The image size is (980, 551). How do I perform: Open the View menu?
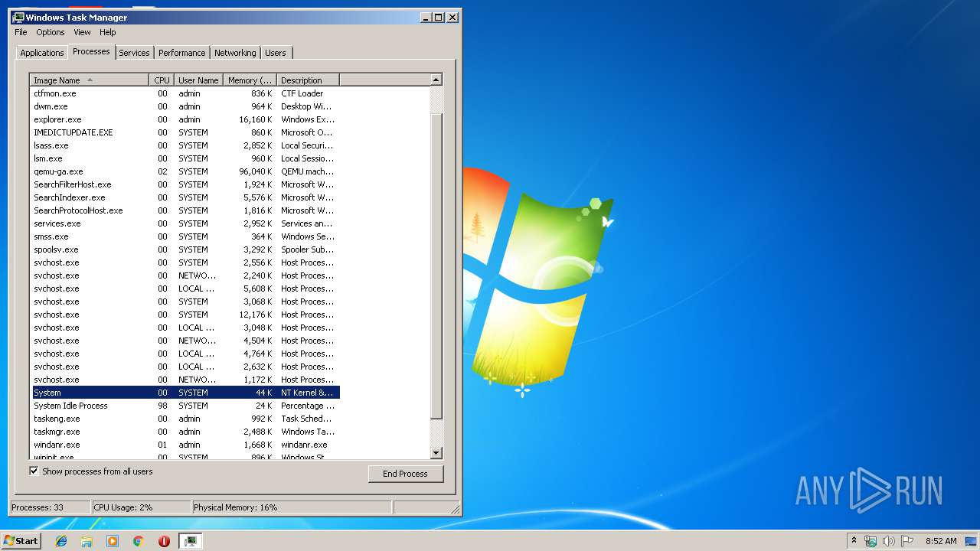pyautogui.click(x=82, y=32)
